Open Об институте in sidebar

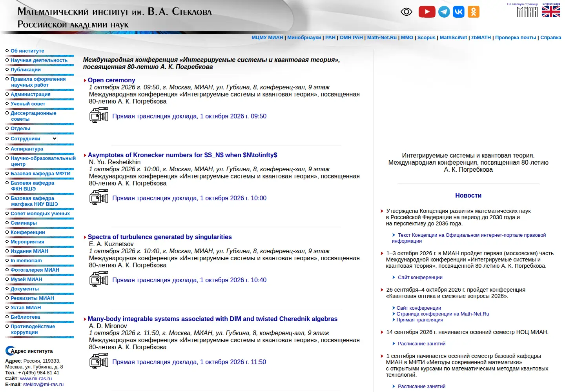click(27, 51)
